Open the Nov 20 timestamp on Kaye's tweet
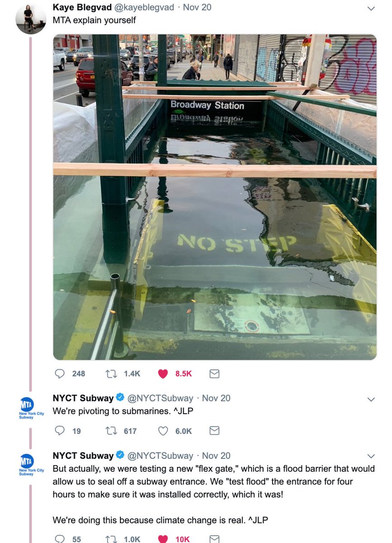392x543 pixels. point(197,7)
